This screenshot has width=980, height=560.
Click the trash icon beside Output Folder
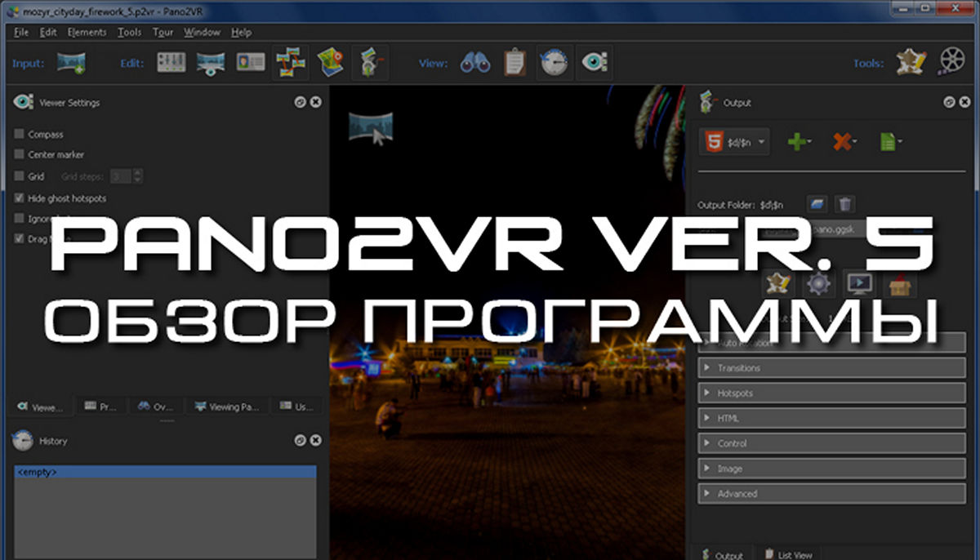tap(846, 204)
